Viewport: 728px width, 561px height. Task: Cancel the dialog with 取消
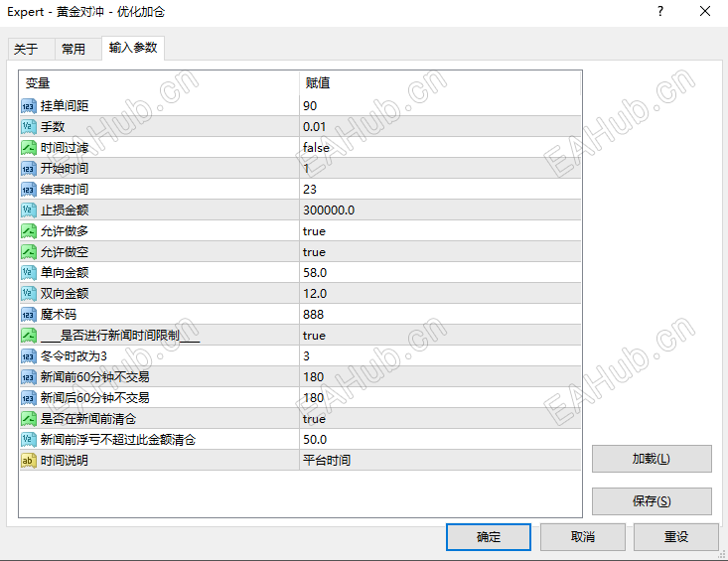point(583,537)
